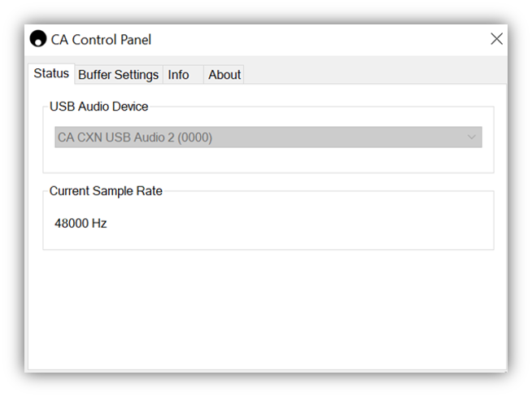Click the empty page area below Current Sample Rate box
The height and width of the screenshot is (397, 532).
pos(267,309)
